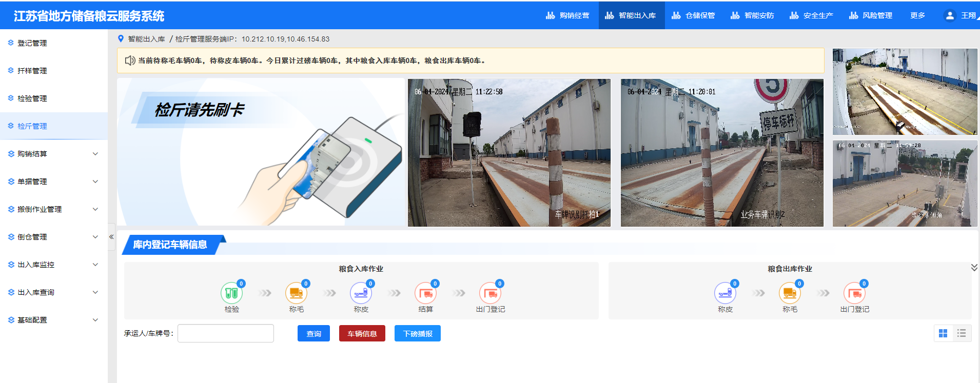This screenshot has width=980, height=383.
Task: Open the 仓储保管 top navigation tab
Action: [x=694, y=15]
